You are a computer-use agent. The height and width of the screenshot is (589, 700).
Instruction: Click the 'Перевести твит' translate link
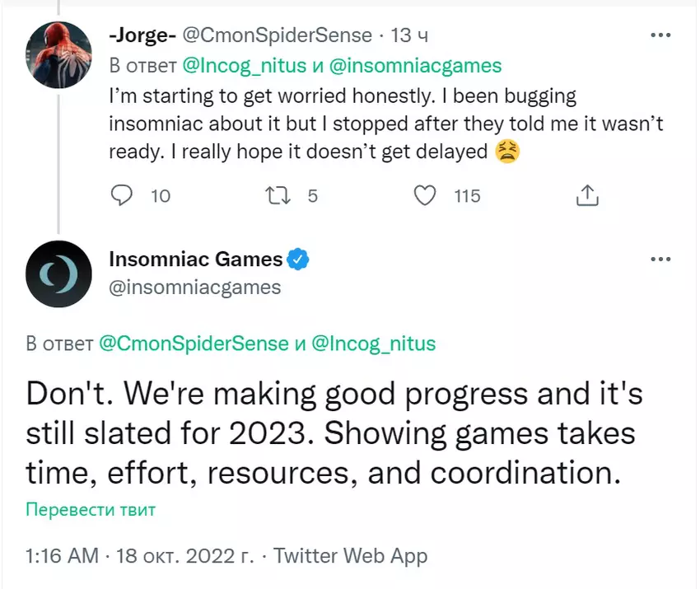(x=91, y=509)
